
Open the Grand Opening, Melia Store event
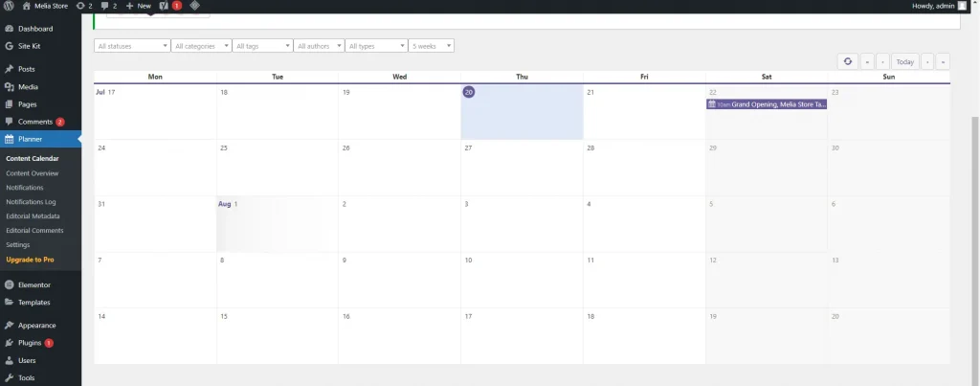coord(767,104)
